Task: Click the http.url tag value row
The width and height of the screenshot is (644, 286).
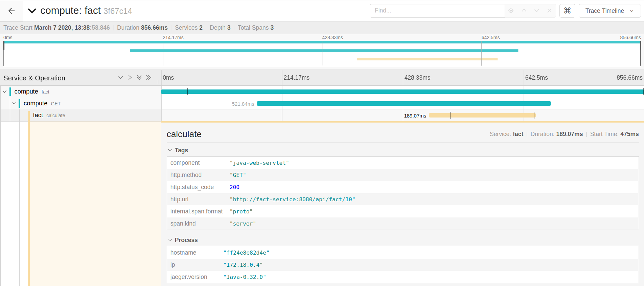Action: 292,199
